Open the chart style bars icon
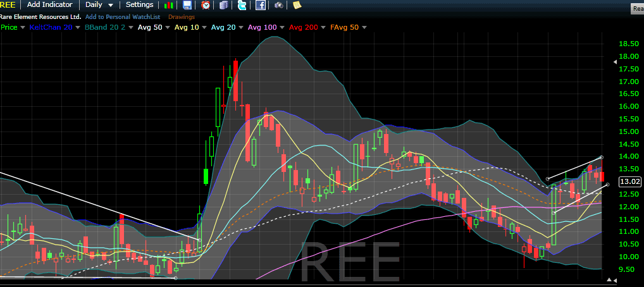This screenshot has width=644, height=287. click(x=168, y=5)
